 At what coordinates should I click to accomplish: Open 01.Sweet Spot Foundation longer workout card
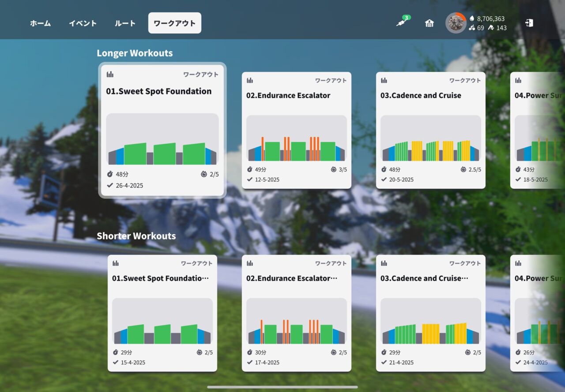[162, 131]
